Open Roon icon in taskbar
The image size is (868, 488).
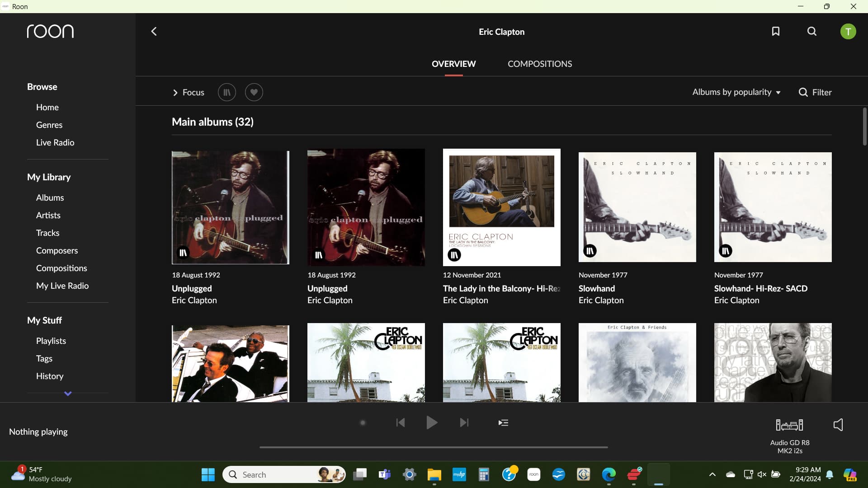click(x=534, y=474)
